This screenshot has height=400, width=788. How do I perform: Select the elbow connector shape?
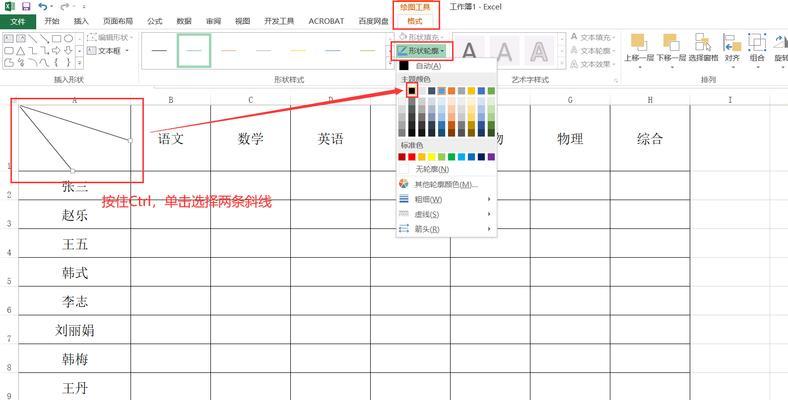33,51
